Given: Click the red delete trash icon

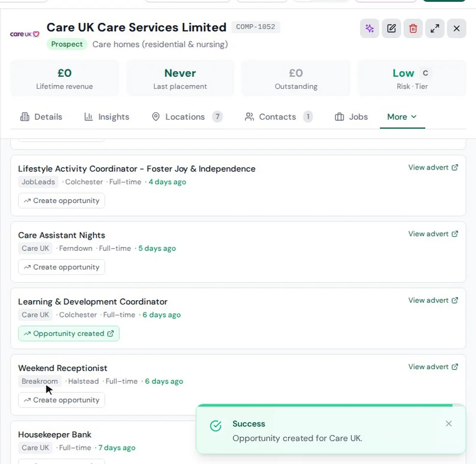Looking at the screenshot, I should [413, 29].
